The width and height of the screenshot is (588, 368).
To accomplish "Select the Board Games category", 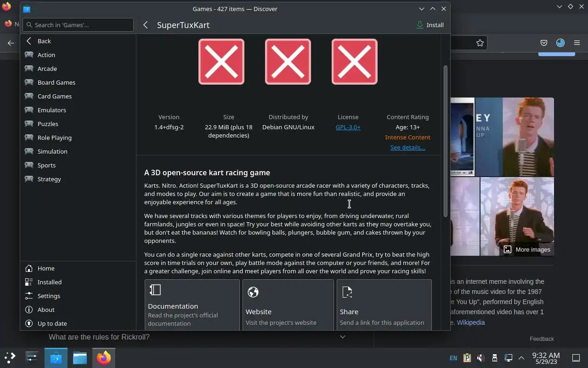I will tap(78, 82).
